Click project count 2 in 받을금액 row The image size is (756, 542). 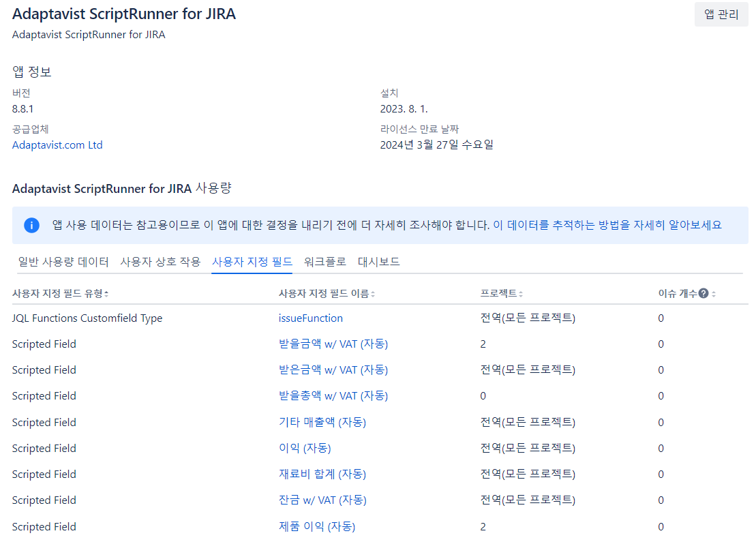pyautogui.click(x=483, y=344)
